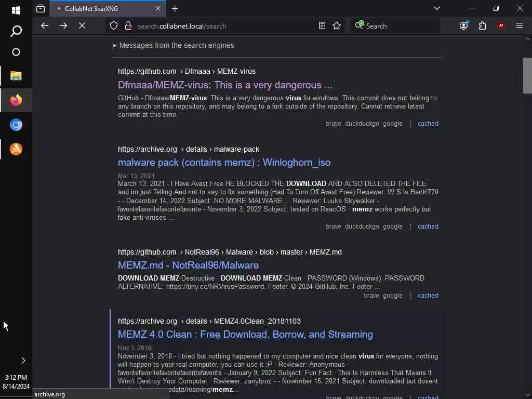Open the orange Avast icon in the taskbar
The width and height of the screenshot is (532, 399).
pos(16,149)
